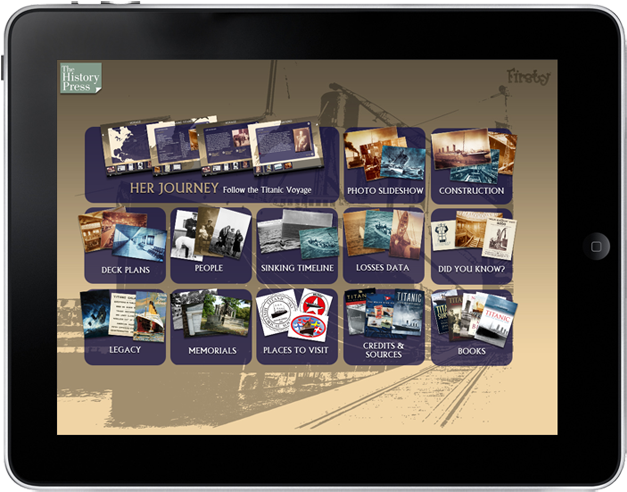Tap the circular seal emblem in Places to Visit
This screenshot has height=492, width=627.
click(x=277, y=312)
